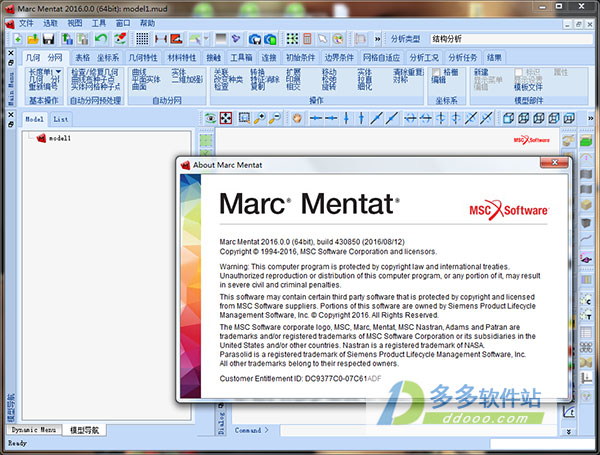
Task: Click the first horizontal-axis rotate icon
Action: [x=411, y=118]
